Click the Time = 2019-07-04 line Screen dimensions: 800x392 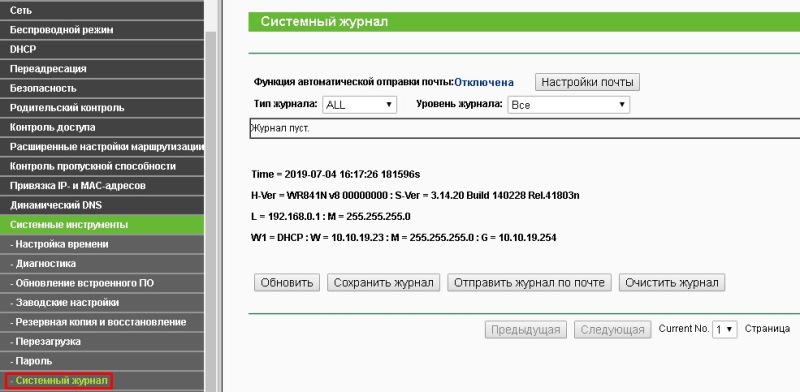coord(336,175)
